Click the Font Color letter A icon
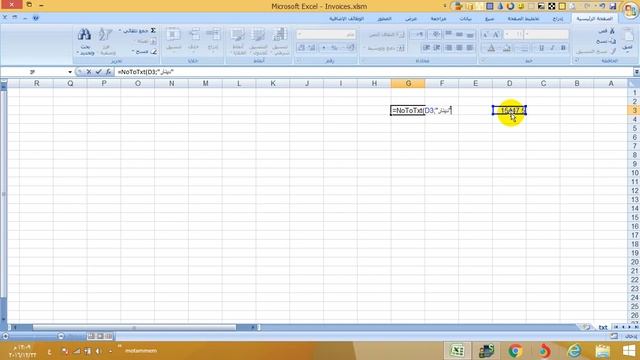 491,48
